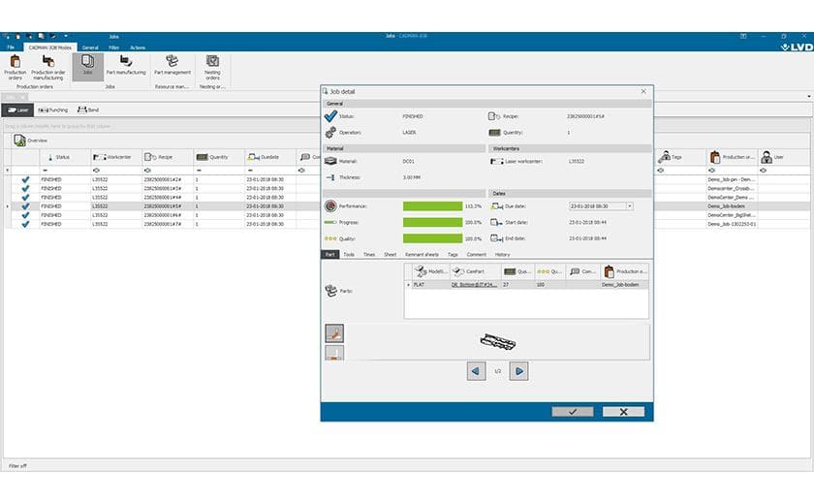Click the Thickness icon in Job detail
This screenshot has width=814, height=504.
tap(330, 177)
